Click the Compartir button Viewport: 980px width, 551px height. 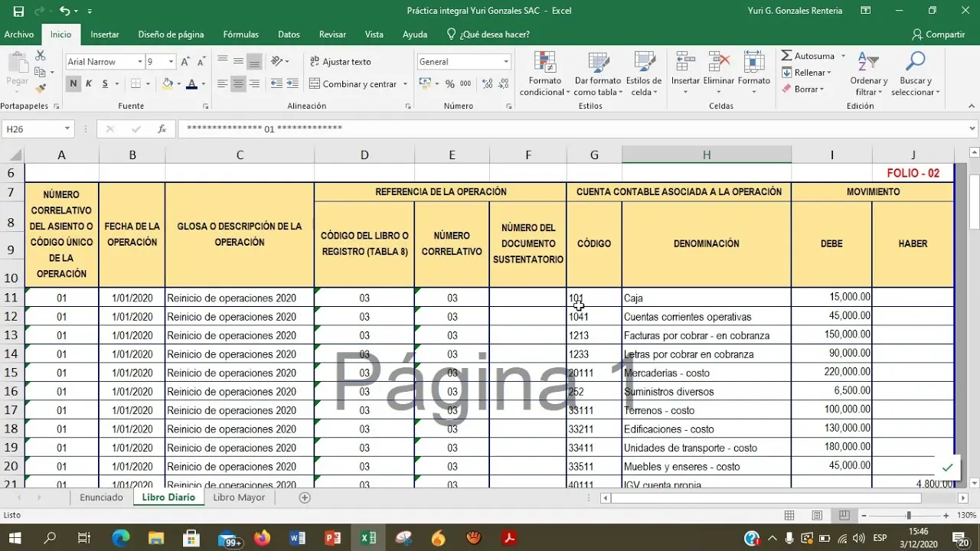tap(938, 34)
